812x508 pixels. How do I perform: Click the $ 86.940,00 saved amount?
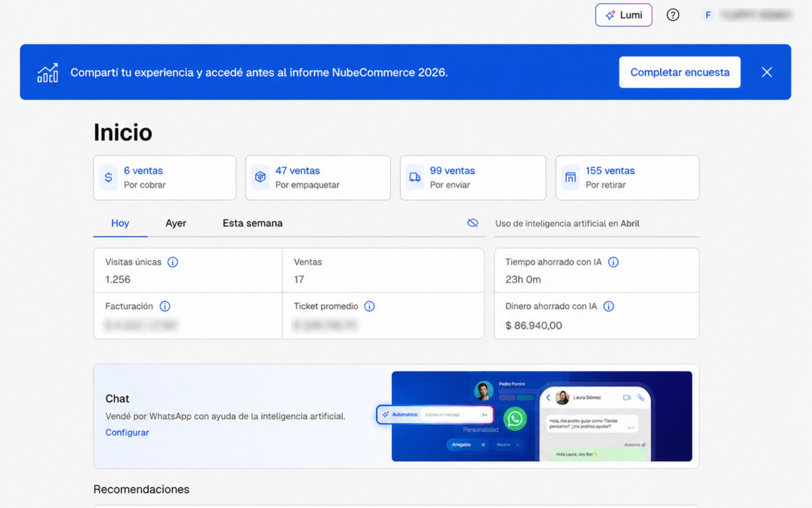pos(533,326)
